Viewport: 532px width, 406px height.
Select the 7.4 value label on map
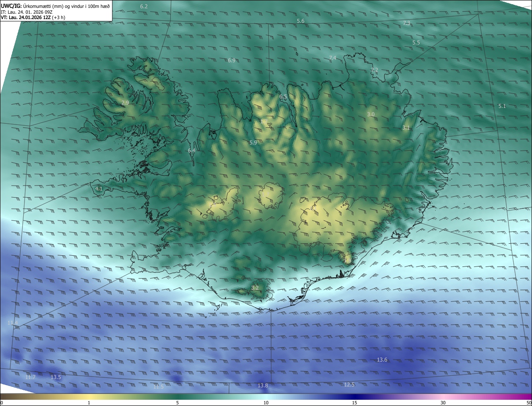pos(332,58)
